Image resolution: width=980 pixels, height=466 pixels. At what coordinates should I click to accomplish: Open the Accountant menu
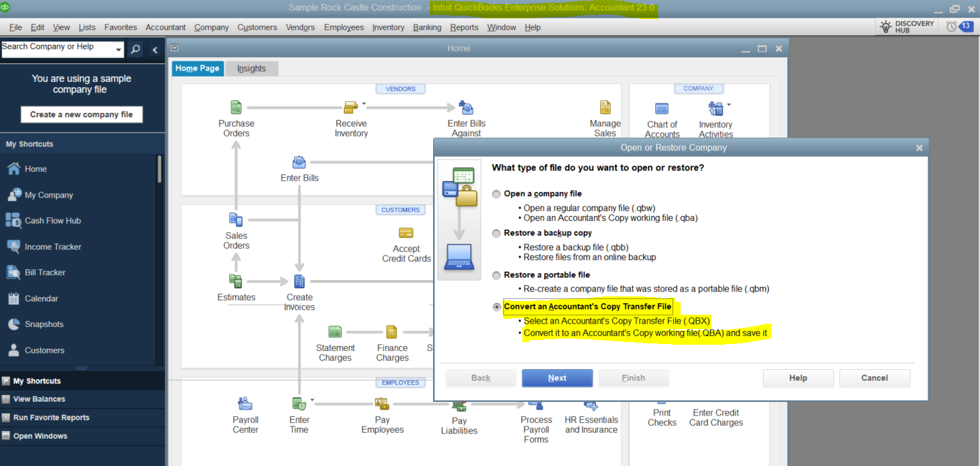pos(165,27)
